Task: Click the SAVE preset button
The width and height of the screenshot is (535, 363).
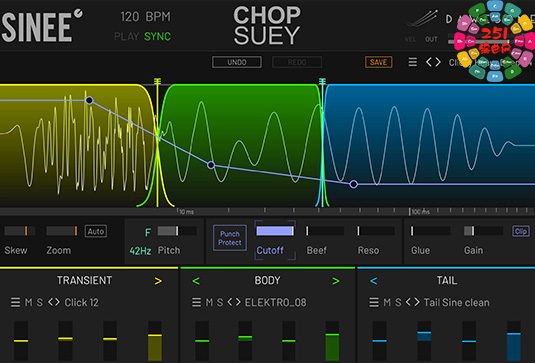Action: [x=378, y=62]
